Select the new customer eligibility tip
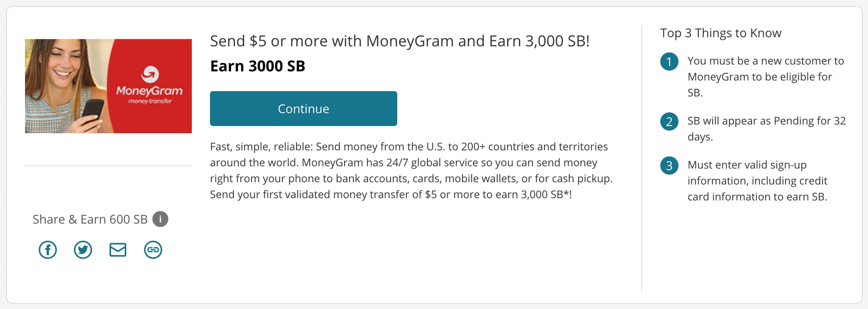This screenshot has height=309, width=868. click(x=765, y=76)
